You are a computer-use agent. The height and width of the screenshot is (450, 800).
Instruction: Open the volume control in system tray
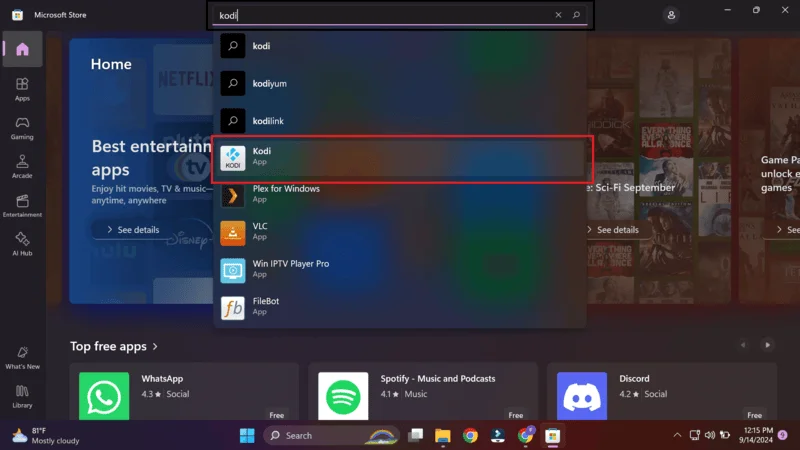point(710,435)
